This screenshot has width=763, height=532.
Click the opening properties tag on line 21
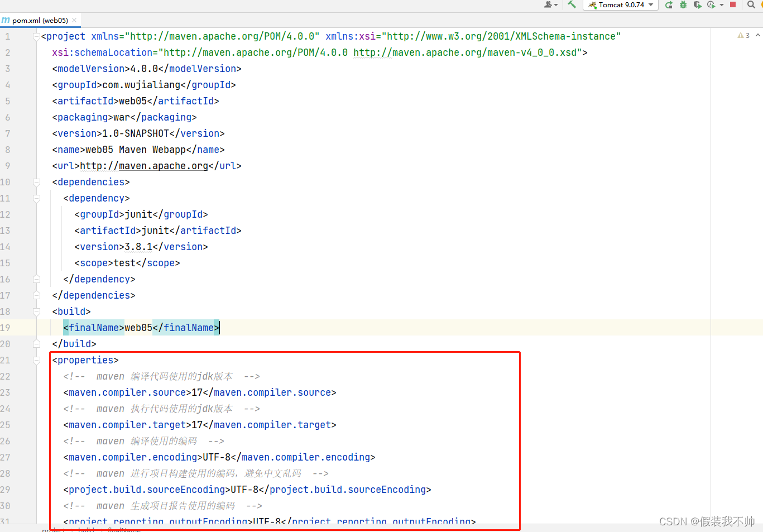[85, 360]
